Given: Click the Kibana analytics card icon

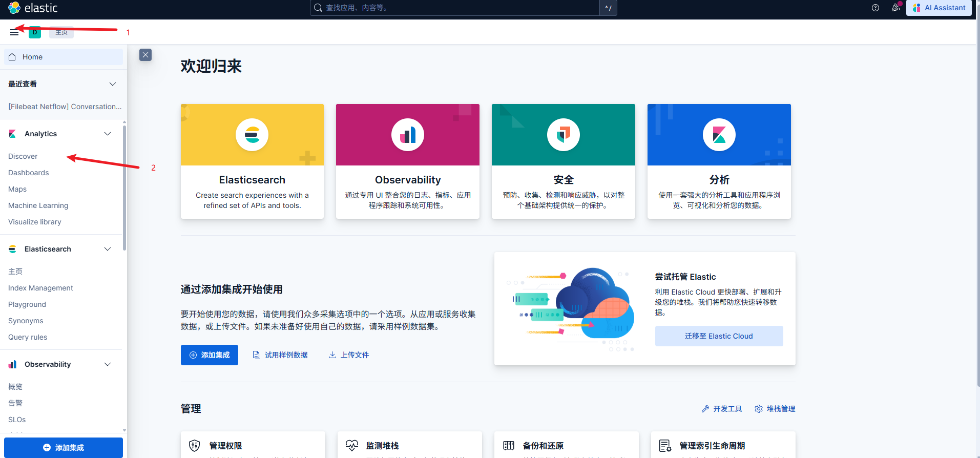Looking at the screenshot, I should point(719,135).
